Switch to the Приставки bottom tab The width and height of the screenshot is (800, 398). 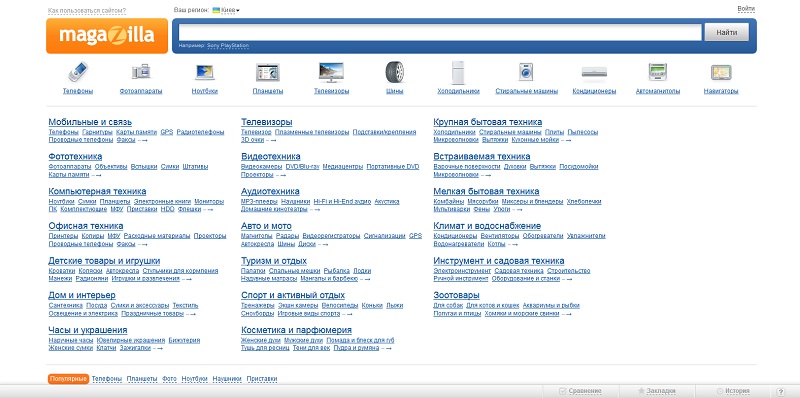click(262, 379)
